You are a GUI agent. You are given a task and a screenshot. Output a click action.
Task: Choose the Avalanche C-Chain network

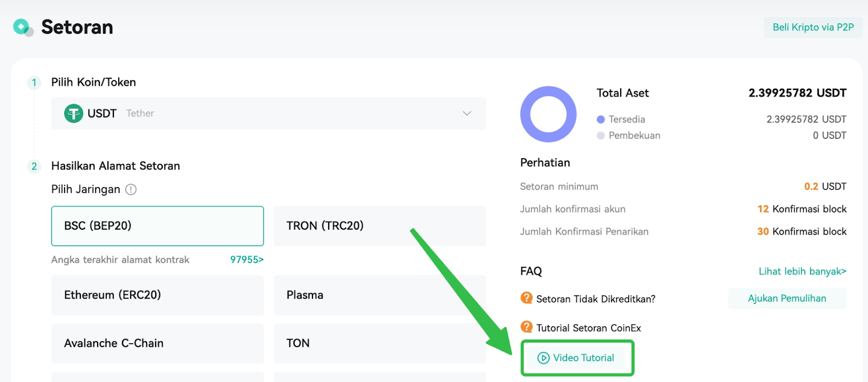click(157, 344)
